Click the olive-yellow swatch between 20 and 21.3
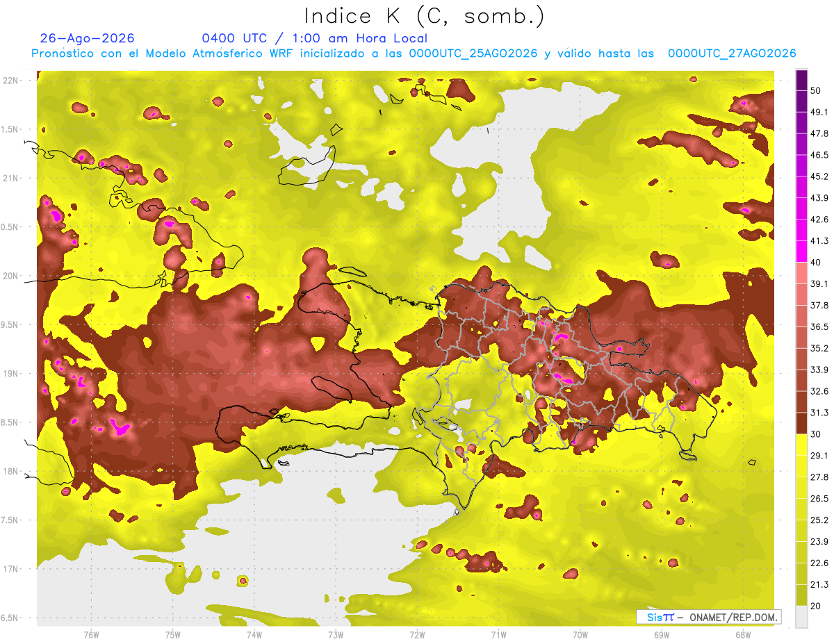The image size is (834, 644). click(801, 595)
